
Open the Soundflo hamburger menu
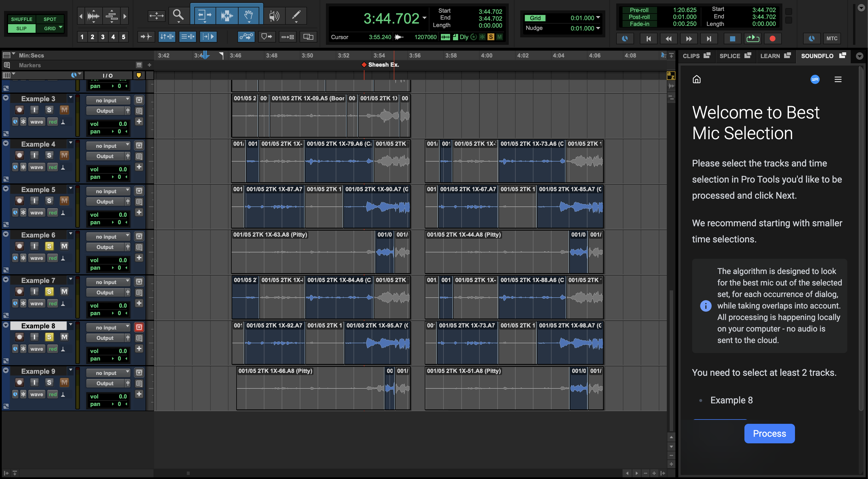click(838, 79)
